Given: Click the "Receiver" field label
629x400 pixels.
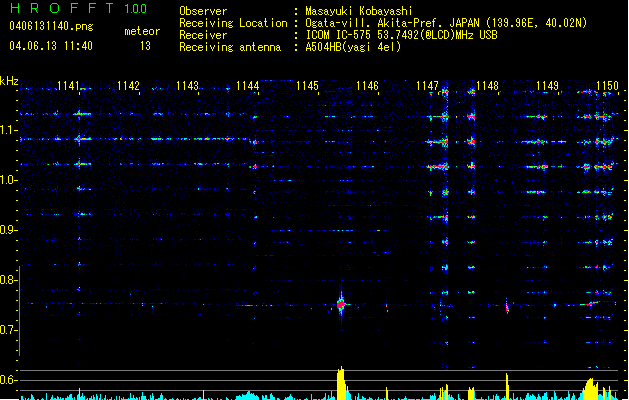Looking at the screenshot, I should (x=203, y=35).
